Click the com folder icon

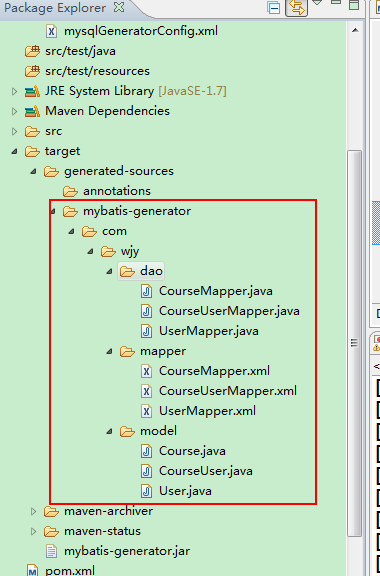89,231
